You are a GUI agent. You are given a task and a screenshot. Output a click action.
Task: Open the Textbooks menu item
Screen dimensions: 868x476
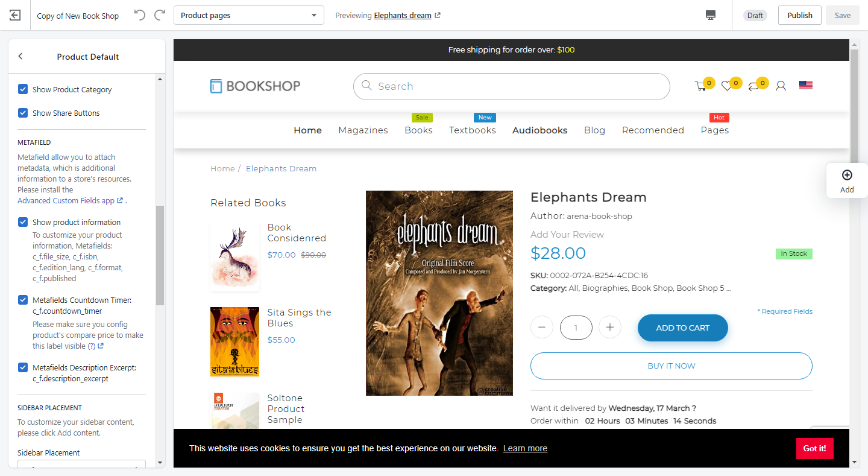[x=473, y=130]
